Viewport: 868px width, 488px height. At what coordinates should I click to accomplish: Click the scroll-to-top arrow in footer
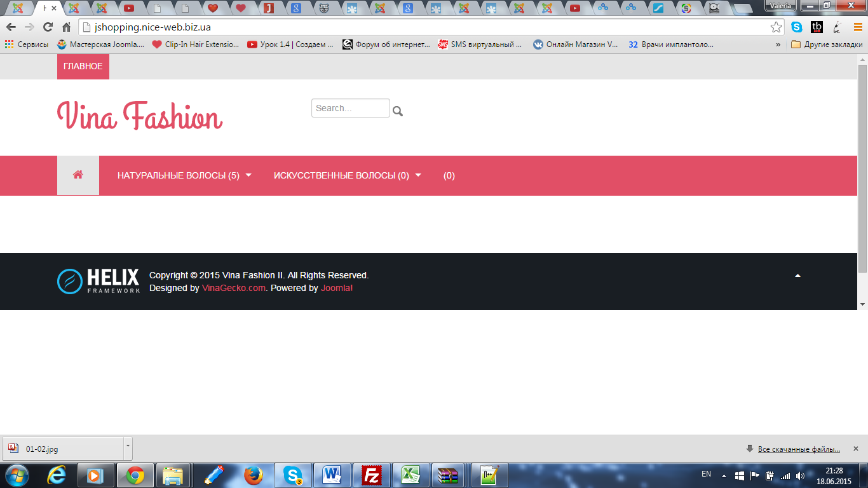(x=797, y=276)
